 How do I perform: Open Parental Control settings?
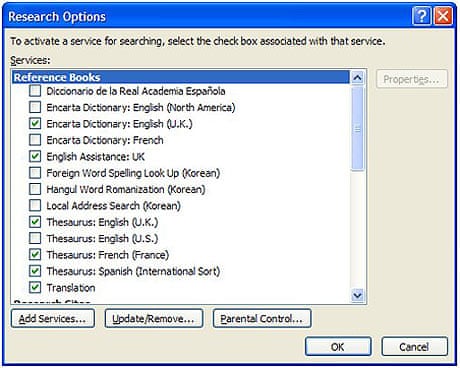[262, 319]
